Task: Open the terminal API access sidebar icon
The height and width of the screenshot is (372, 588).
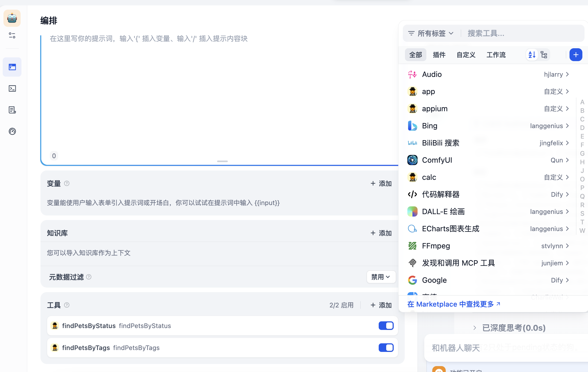Action: [x=12, y=88]
